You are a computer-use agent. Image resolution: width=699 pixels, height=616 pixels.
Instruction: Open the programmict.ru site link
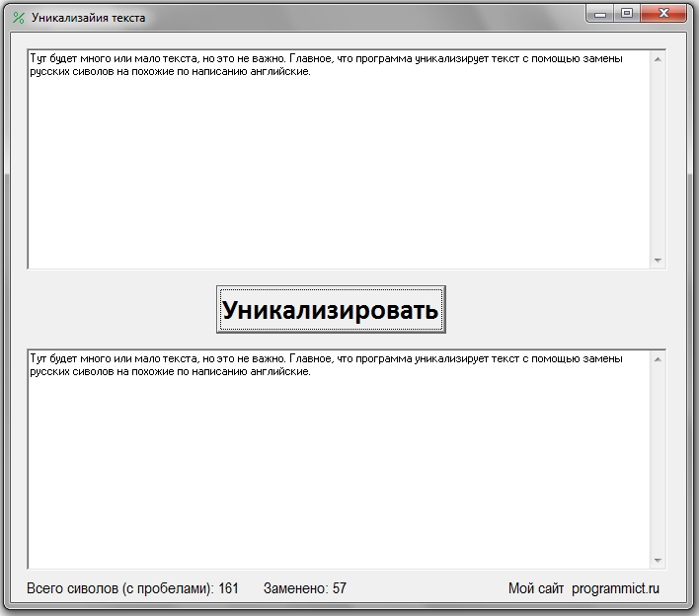pyautogui.click(x=615, y=588)
